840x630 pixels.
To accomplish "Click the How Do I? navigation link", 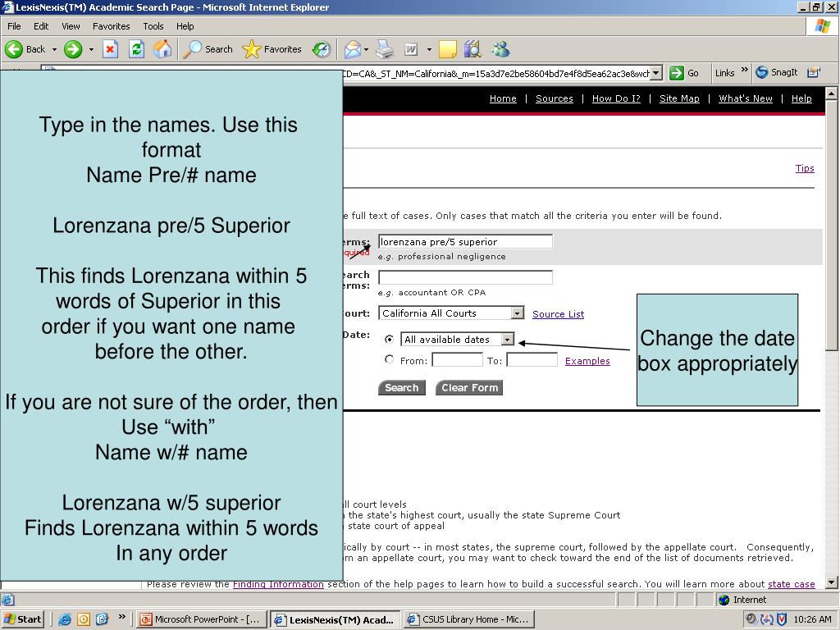I will [616, 98].
